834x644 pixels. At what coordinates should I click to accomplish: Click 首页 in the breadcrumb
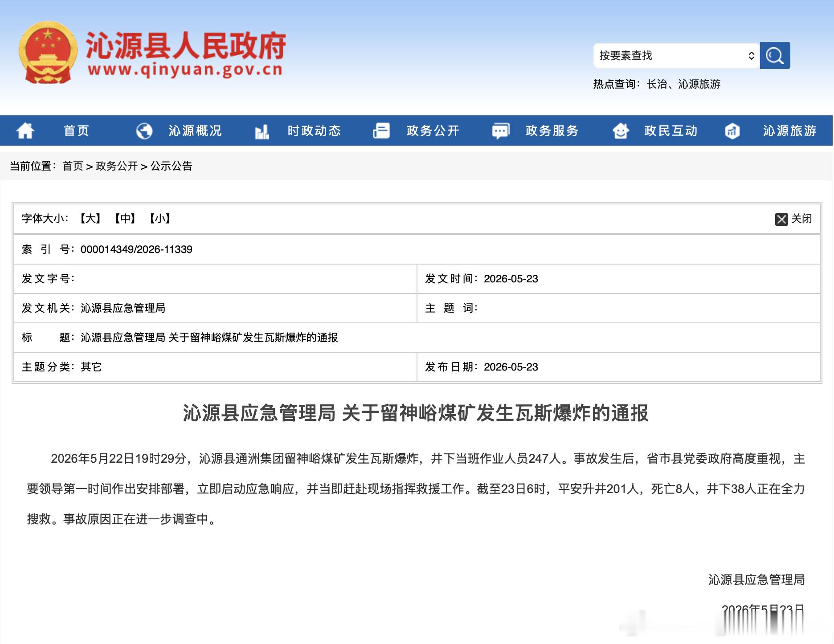(73, 166)
